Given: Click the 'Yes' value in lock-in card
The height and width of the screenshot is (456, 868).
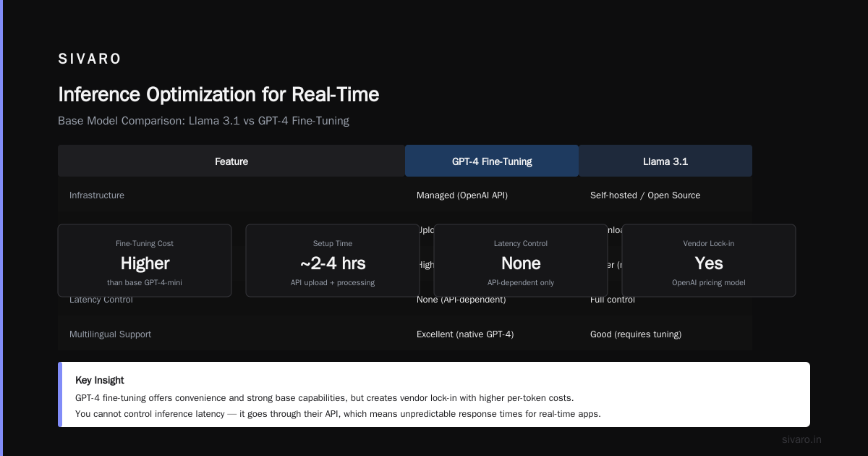Looking at the screenshot, I should [709, 263].
